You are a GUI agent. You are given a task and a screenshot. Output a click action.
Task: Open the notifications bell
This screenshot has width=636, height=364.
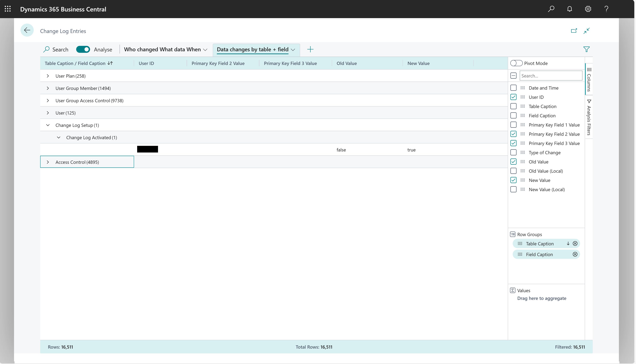point(569,9)
